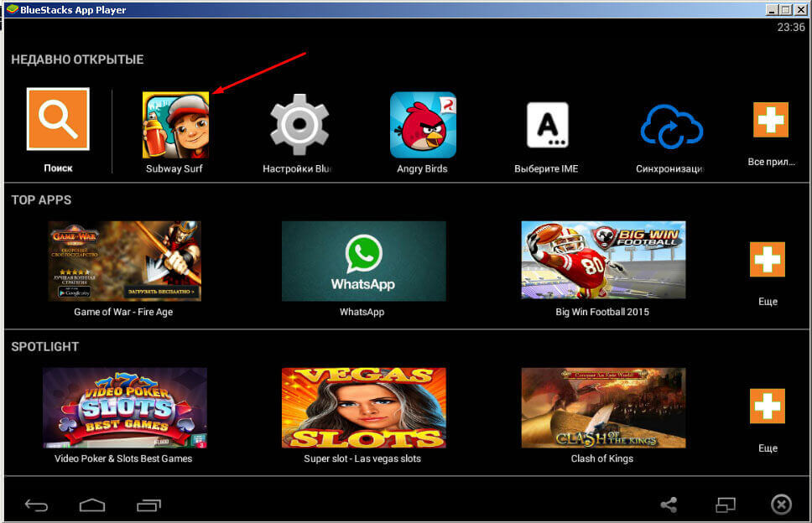
Task: Click the Еще label in the TOP APPS row
Action: click(768, 302)
